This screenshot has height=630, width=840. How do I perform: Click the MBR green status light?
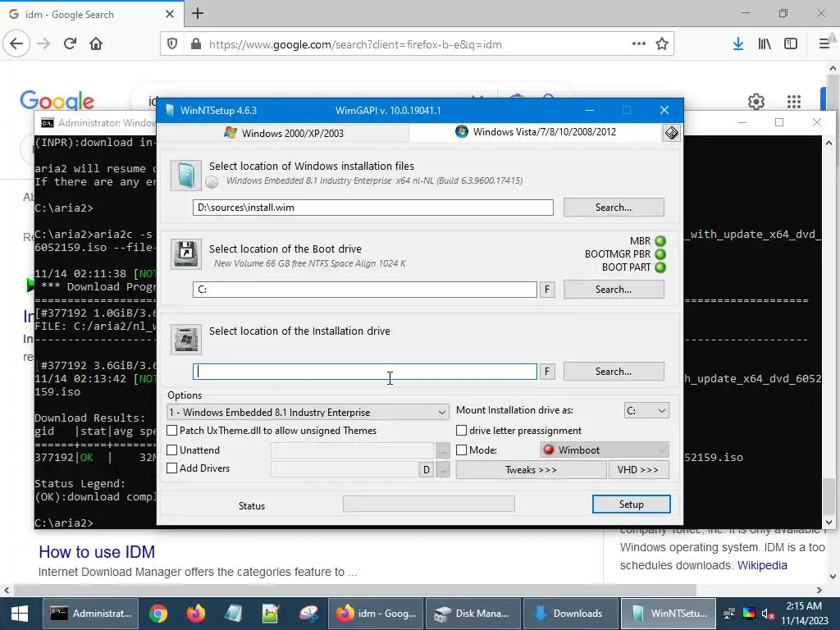[660, 241]
